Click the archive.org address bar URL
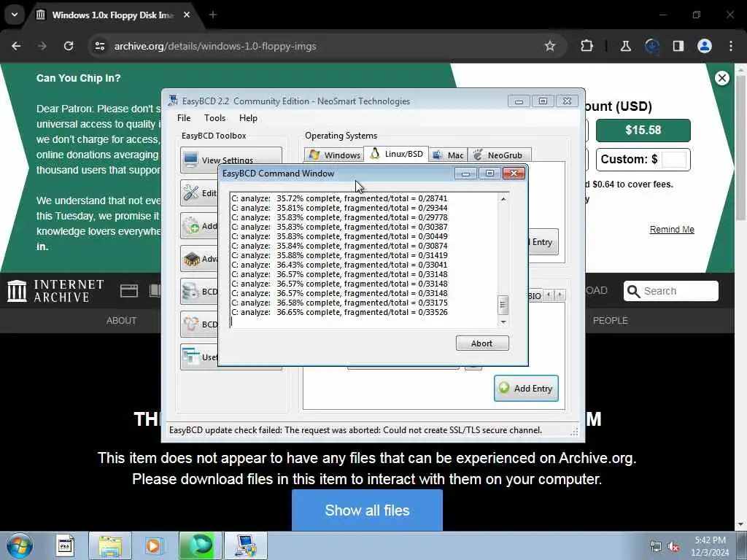747x560 pixels. tap(215, 46)
